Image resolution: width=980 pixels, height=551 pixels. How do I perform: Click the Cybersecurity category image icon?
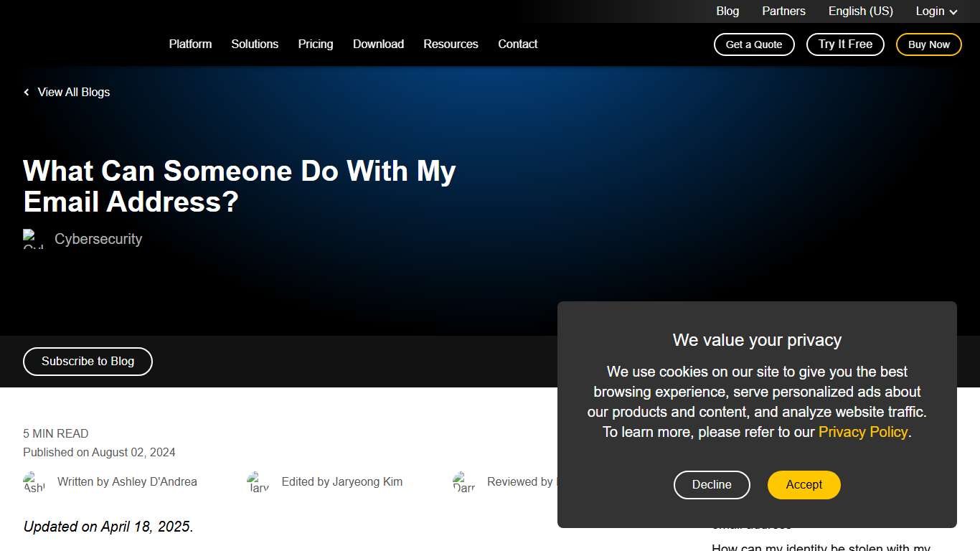(34, 239)
